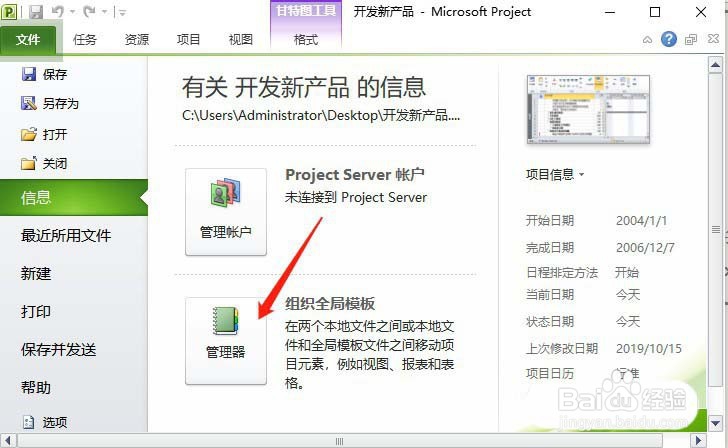Click the 状态日期 value 今天
728x448 pixels.
pos(628,321)
